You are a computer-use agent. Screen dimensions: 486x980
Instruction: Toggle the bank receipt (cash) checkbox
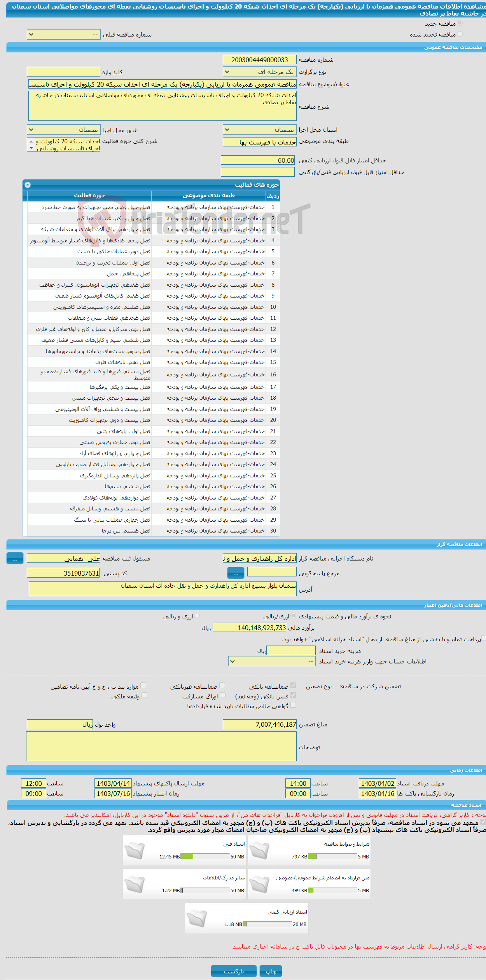tap(293, 695)
